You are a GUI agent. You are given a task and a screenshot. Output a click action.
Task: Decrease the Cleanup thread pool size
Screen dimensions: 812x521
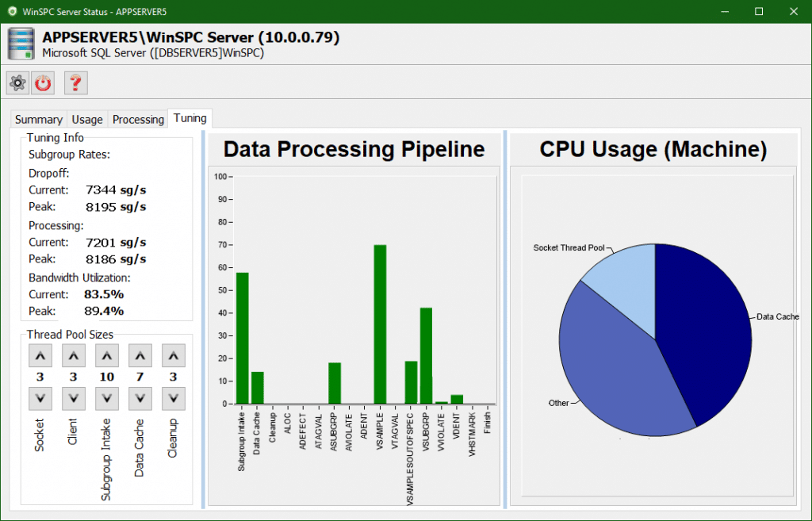pyautogui.click(x=174, y=398)
